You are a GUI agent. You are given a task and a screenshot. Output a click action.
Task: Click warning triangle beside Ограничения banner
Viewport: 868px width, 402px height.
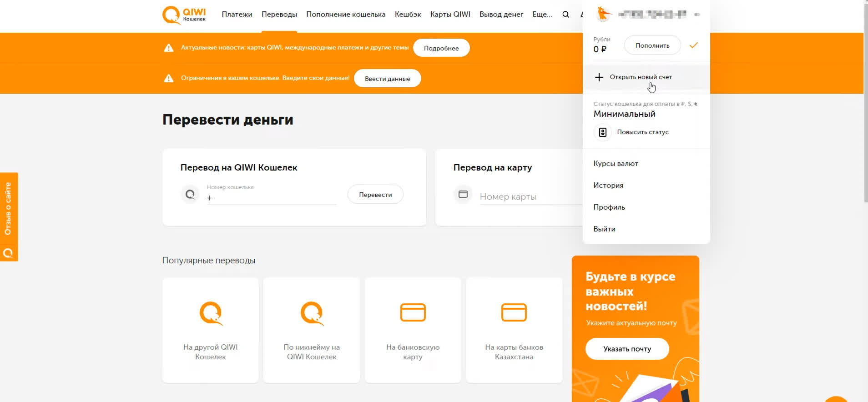[x=169, y=78]
